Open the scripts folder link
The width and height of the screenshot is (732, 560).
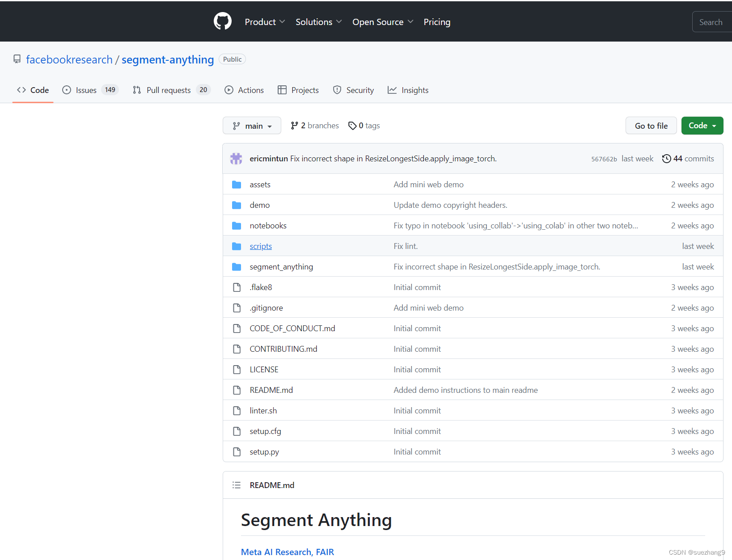[x=261, y=246]
